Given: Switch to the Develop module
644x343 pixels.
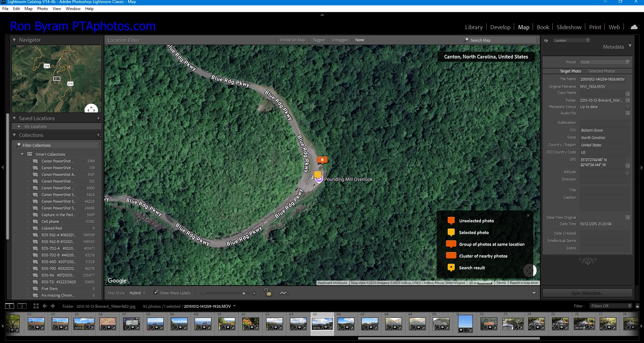Looking at the screenshot, I should tap(500, 27).
